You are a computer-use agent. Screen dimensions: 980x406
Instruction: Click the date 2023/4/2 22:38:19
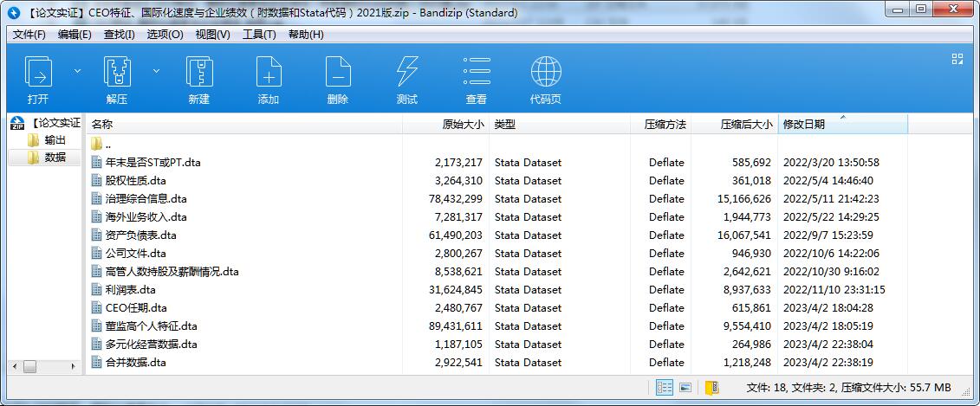tap(828, 362)
